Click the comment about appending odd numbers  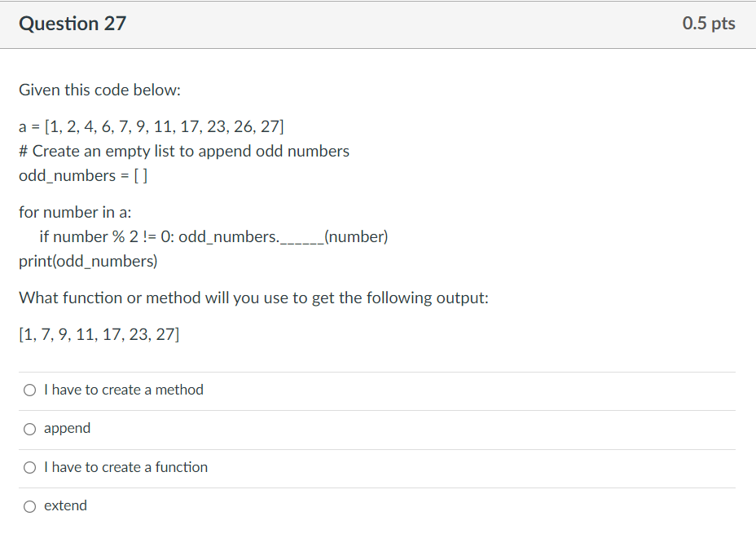[184, 150]
